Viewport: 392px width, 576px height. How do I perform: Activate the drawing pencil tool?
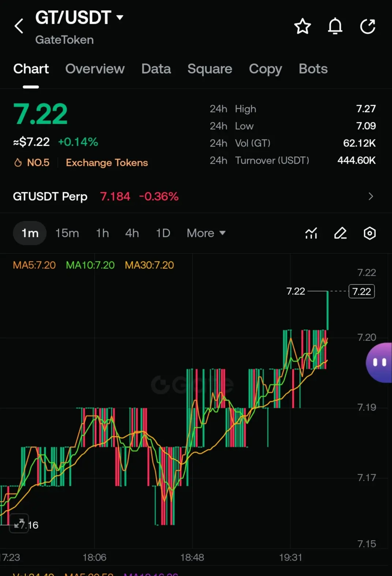pyautogui.click(x=340, y=233)
